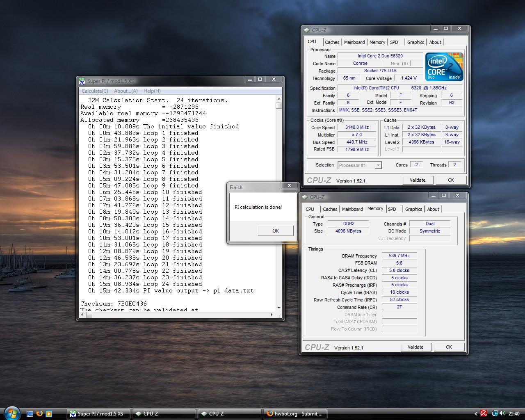Image resolution: width=525 pixels, height=420 pixels.
Task: Click Level 2 cache 4096 KBytes
Action: (421, 142)
